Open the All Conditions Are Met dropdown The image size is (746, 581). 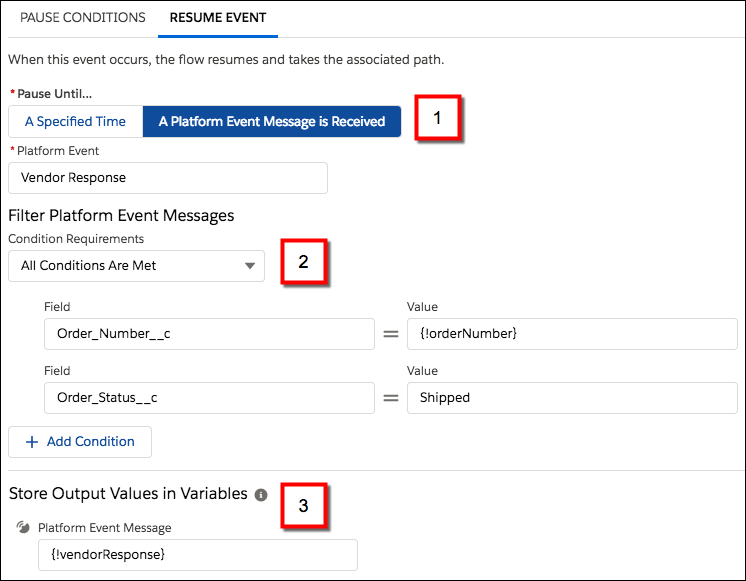click(137, 266)
